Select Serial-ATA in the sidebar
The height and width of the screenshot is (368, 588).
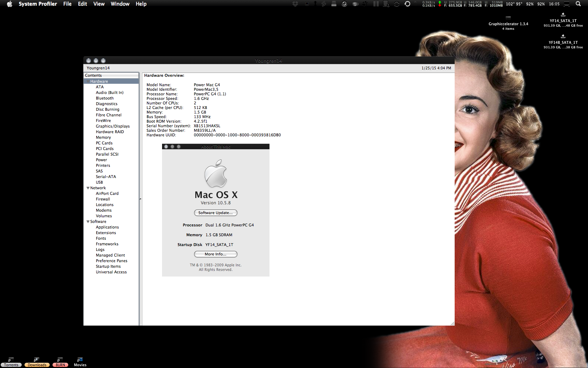coord(106,177)
